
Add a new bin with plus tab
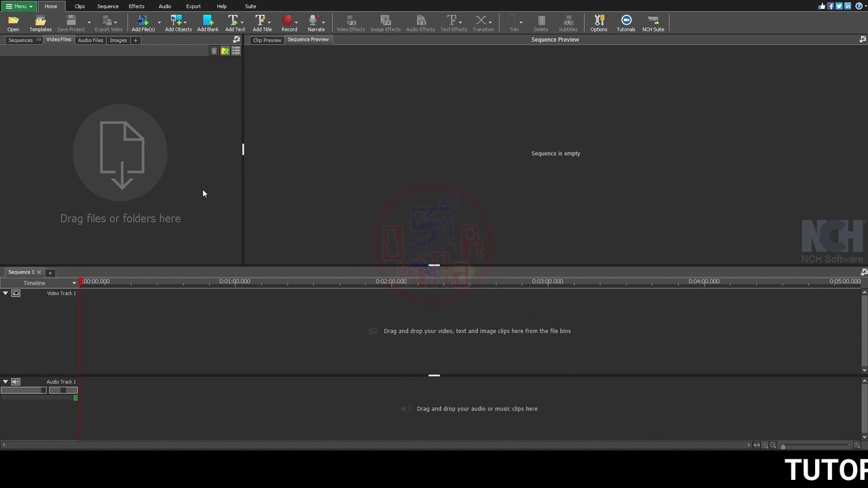[x=135, y=40]
